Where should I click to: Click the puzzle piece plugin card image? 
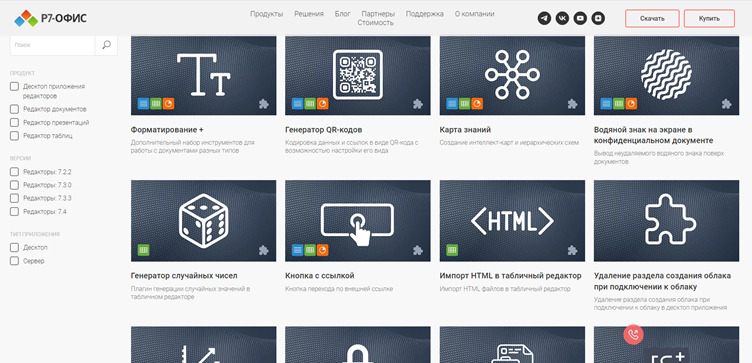coord(666,221)
